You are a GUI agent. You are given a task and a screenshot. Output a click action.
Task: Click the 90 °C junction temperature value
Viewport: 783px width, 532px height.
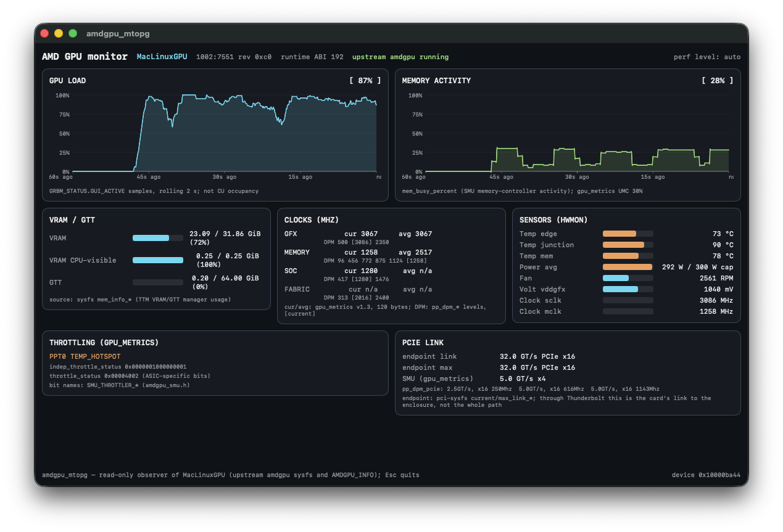coord(723,245)
